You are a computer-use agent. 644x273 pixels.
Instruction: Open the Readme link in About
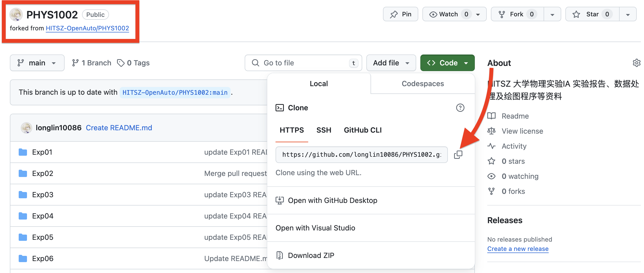pyautogui.click(x=515, y=116)
